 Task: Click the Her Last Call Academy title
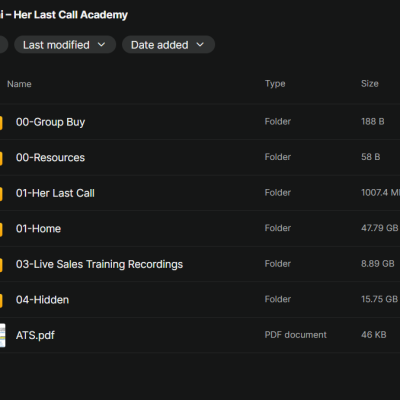point(70,15)
